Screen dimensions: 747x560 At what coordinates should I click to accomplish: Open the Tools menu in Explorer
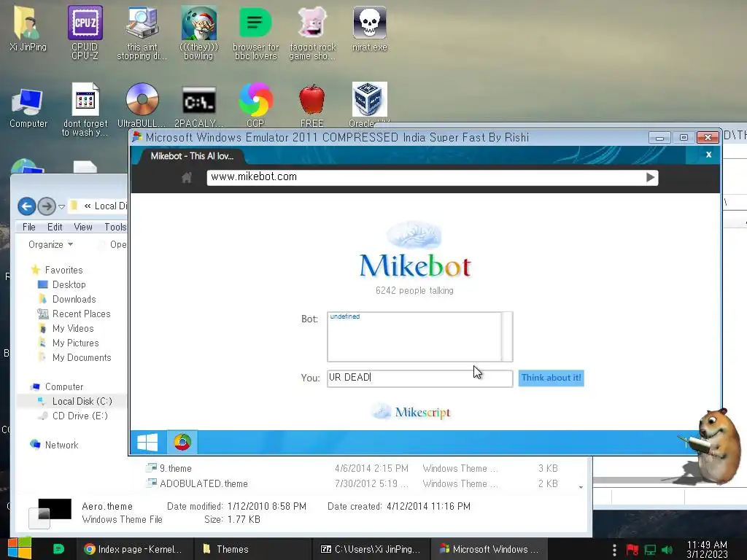(115, 227)
